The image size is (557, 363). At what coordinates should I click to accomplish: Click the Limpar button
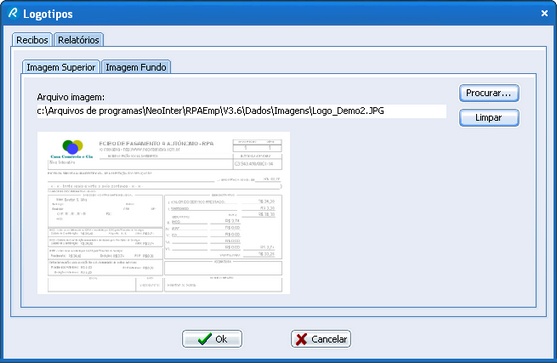click(x=489, y=118)
